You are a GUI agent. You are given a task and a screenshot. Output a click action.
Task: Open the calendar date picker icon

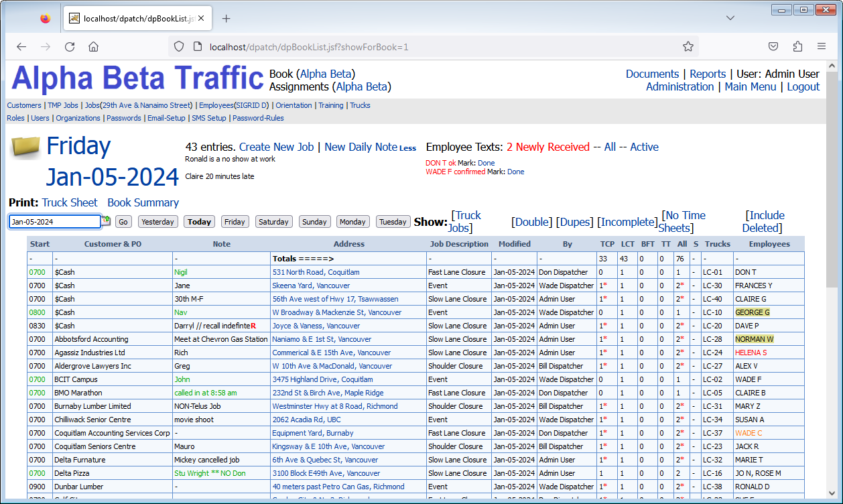(106, 220)
